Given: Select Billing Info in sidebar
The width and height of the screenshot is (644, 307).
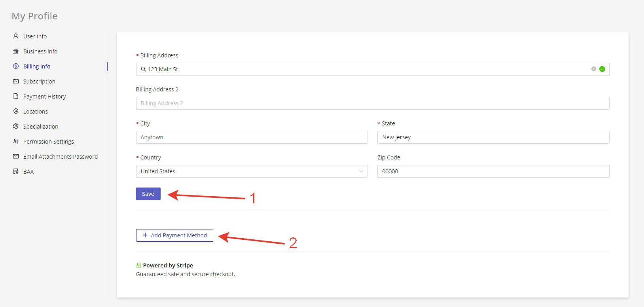Looking at the screenshot, I should pos(37,66).
